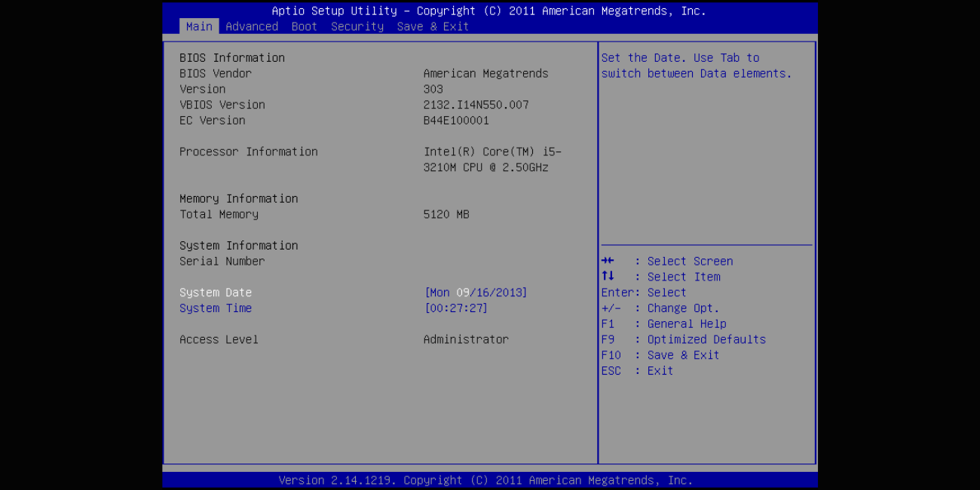The width and height of the screenshot is (980, 490).
Task: Select the System Time label
Action: coord(216,308)
